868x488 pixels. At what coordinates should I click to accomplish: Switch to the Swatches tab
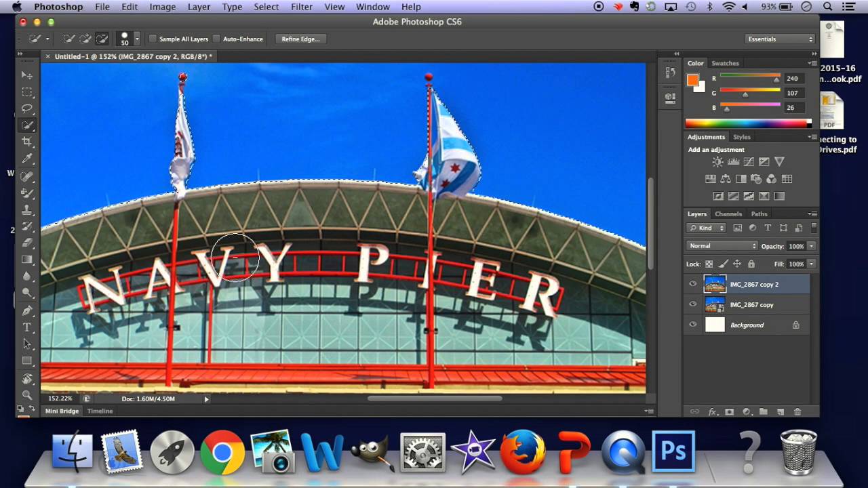point(725,64)
